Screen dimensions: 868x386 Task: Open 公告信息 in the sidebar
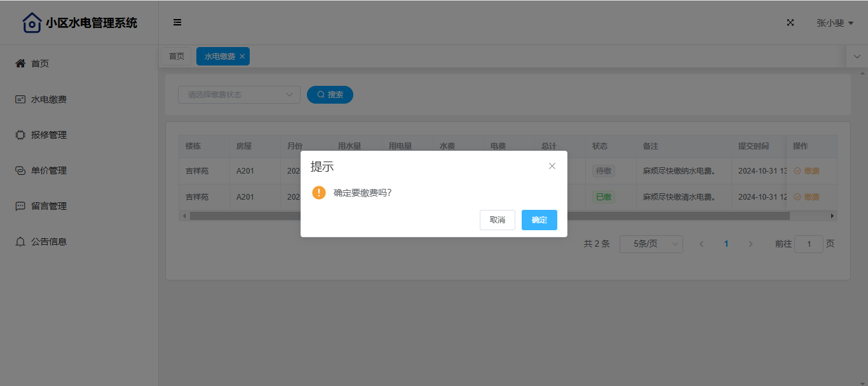[x=79, y=242]
